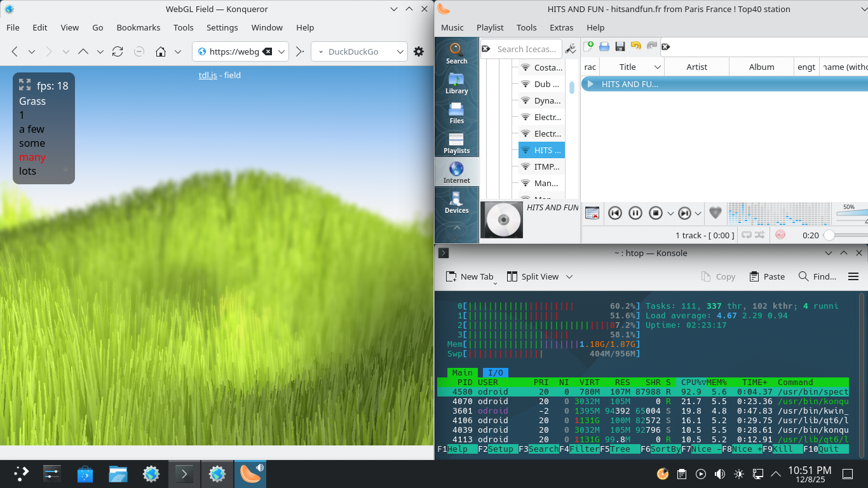Reload the page in Konqueror
Viewport: 868px width, 488px height.
[118, 52]
